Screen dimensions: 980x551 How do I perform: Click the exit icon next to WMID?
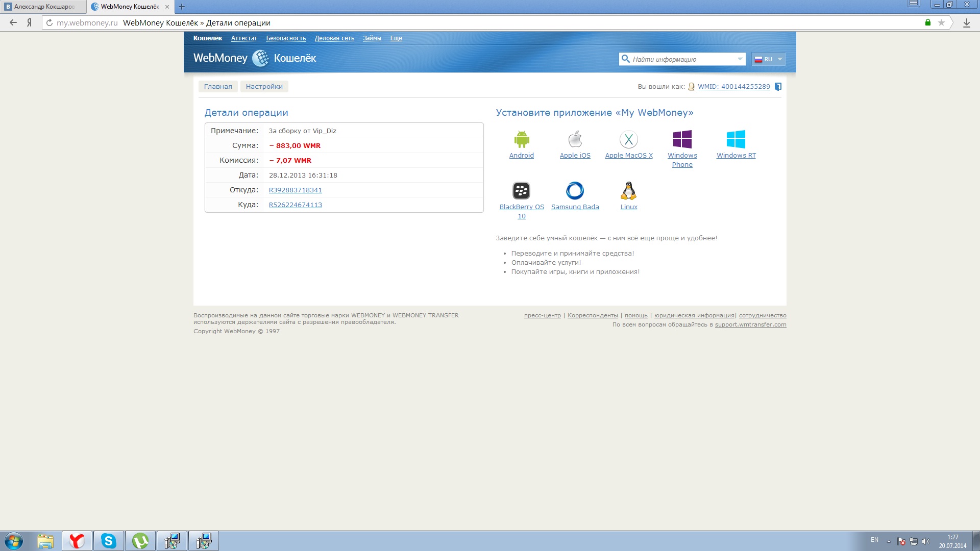(x=778, y=87)
